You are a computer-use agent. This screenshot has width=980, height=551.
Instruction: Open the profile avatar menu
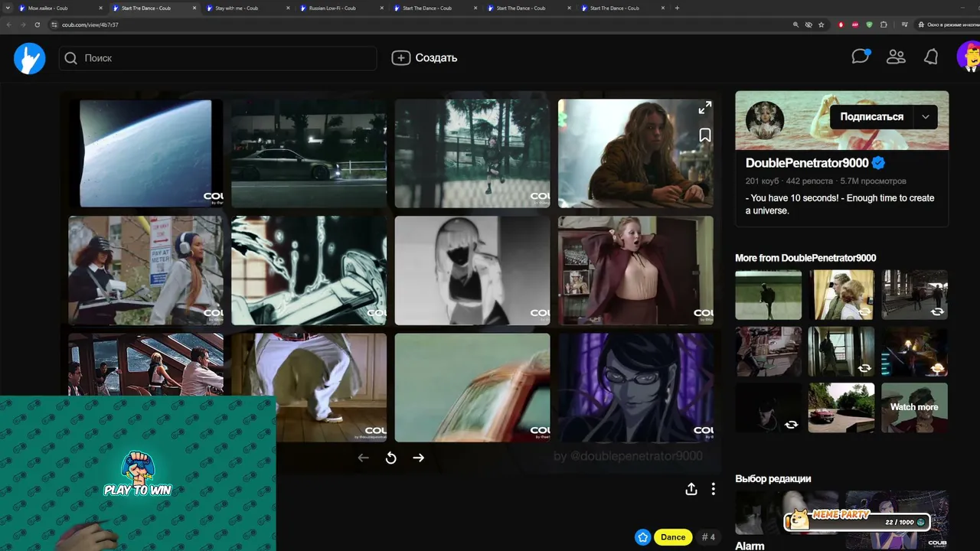[x=969, y=57]
